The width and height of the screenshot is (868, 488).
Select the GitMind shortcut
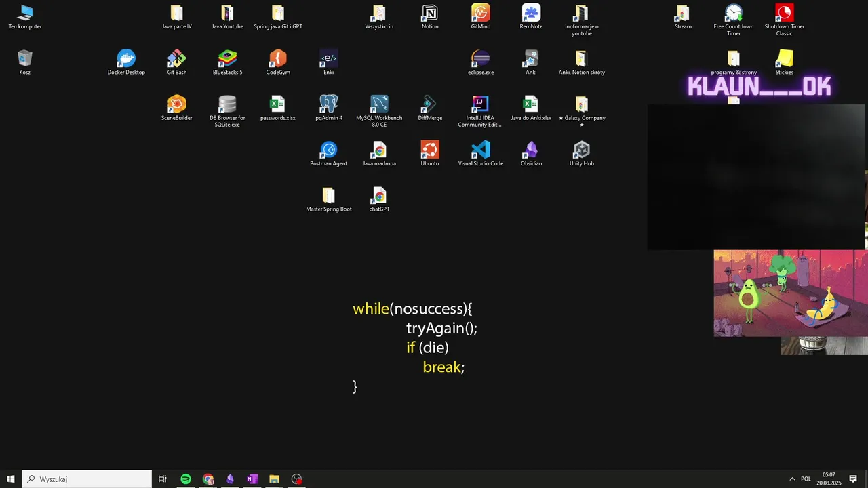[x=481, y=18]
